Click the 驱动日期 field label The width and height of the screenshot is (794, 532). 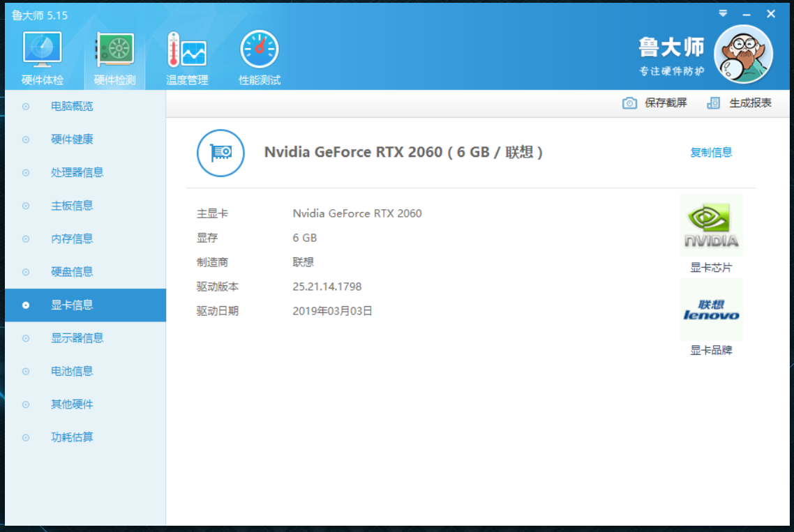217,311
